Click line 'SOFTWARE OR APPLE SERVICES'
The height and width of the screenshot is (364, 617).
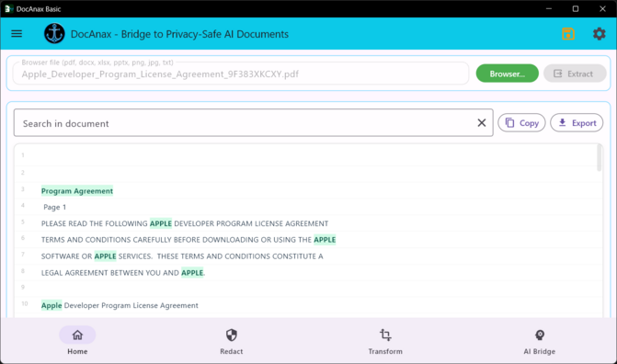[x=182, y=256]
